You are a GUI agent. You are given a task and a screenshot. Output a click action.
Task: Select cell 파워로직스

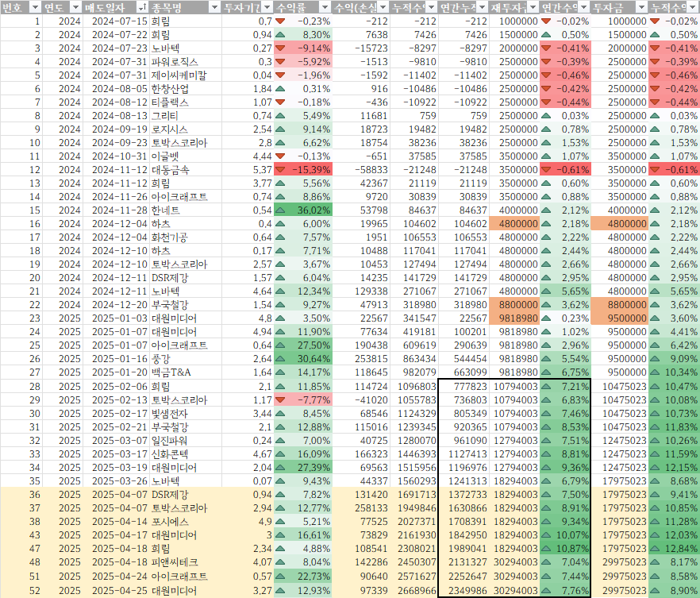coord(185,62)
